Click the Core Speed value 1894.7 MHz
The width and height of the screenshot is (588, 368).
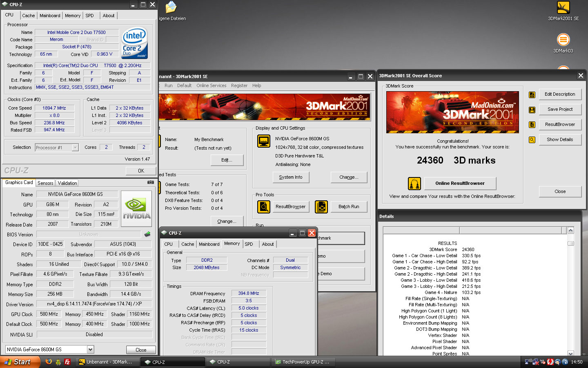(54, 108)
